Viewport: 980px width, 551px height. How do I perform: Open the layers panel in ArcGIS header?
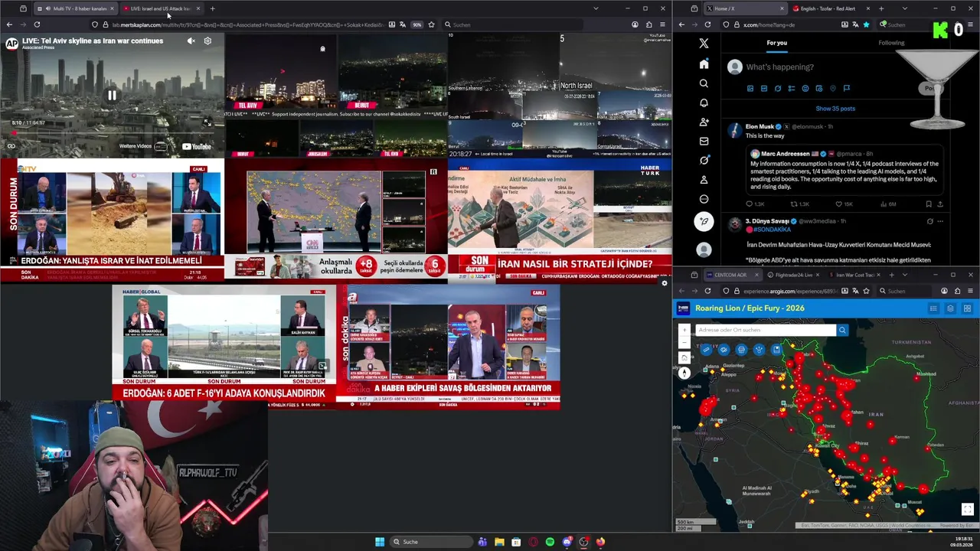click(x=950, y=308)
